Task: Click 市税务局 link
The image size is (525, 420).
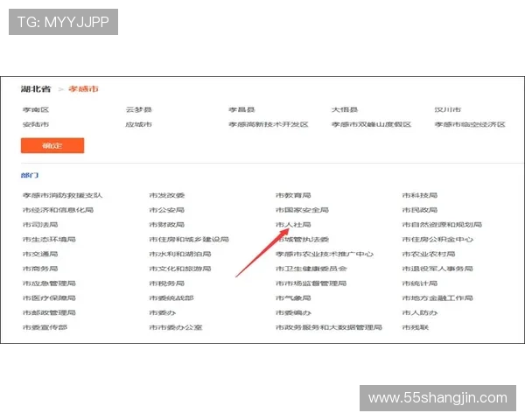Action: tap(167, 283)
